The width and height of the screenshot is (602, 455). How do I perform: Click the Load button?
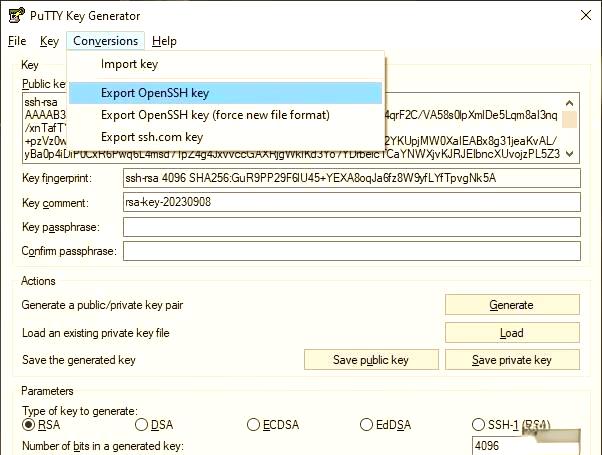(x=511, y=333)
